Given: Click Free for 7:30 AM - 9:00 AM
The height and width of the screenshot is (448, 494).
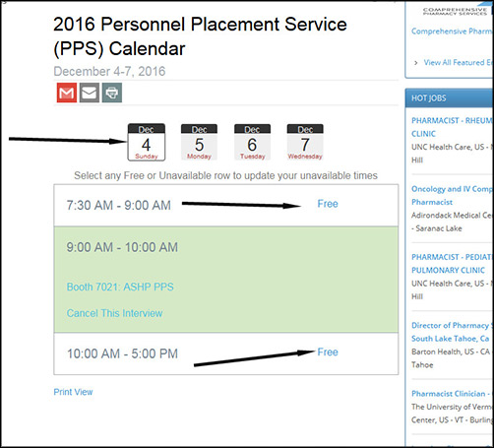Looking at the screenshot, I should tap(328, 204).
